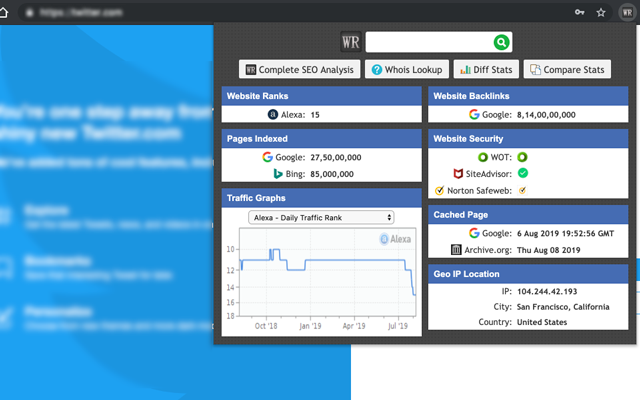Click the Pages Indexed section header
This screenshot has width=640, height=400.
pyautogui.click(x=322, y=139)
